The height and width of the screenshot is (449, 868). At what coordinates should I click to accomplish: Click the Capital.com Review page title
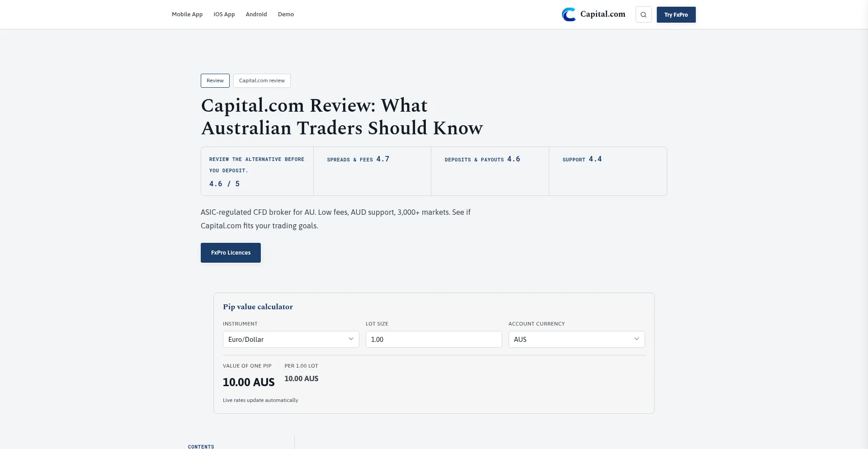click(342, 117)
